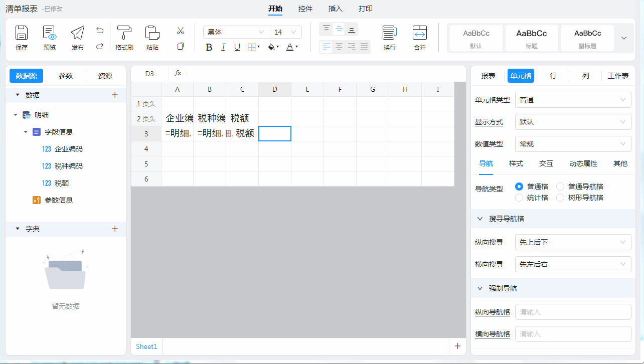Open the fill color bucket picker

click(x=273, y=47)
